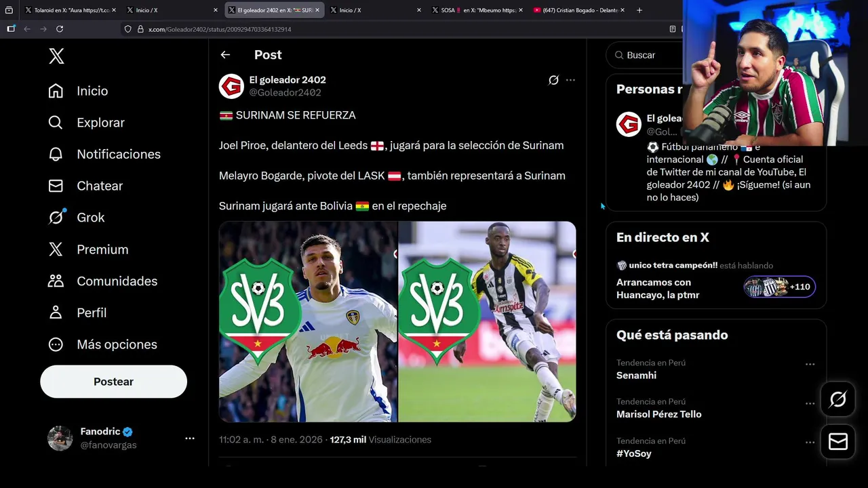
Task: Close the El goleador 2402 tab
Action: click(317, 10)
